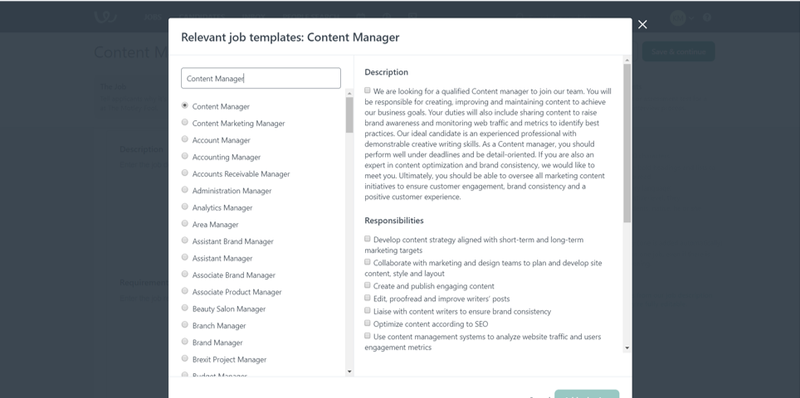The width and height of the screenshot is (800, 398).
Task: Click the description panel scroll up arrow
Action: 627,60
